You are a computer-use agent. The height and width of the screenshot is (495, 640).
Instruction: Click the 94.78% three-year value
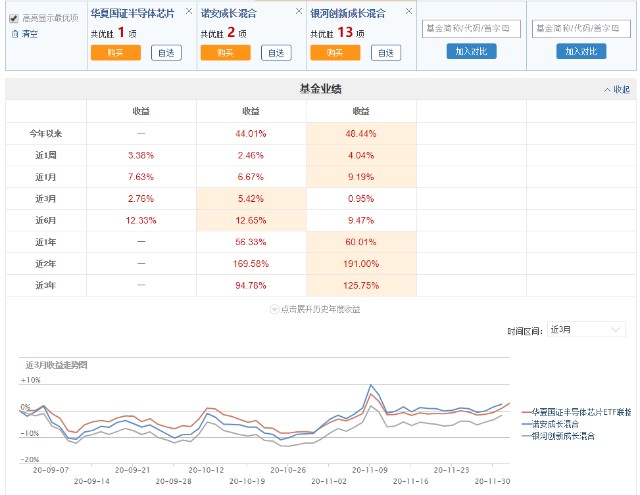251,285
